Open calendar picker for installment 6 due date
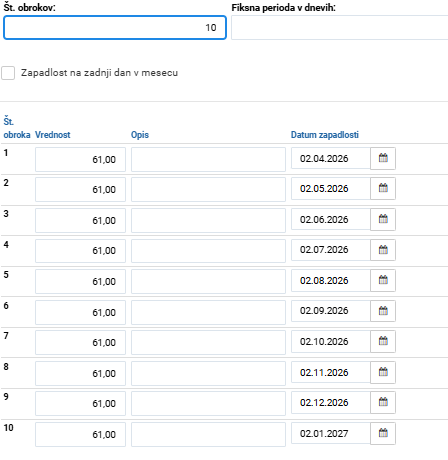This screenshot has width=448, height=460. [383, 311]
